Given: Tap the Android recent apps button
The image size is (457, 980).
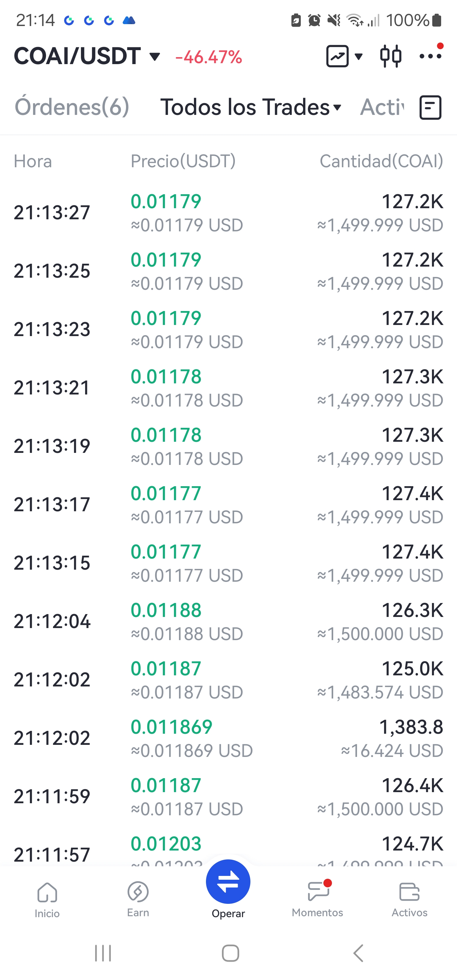Looking at the screenshot, I should pos(103,953).
